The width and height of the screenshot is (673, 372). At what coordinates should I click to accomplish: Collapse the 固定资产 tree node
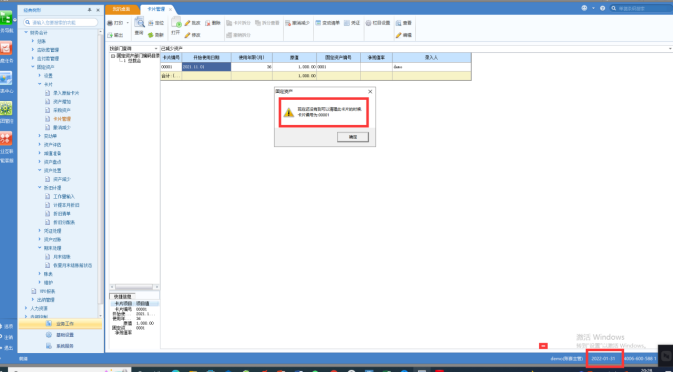click(33, 67)
